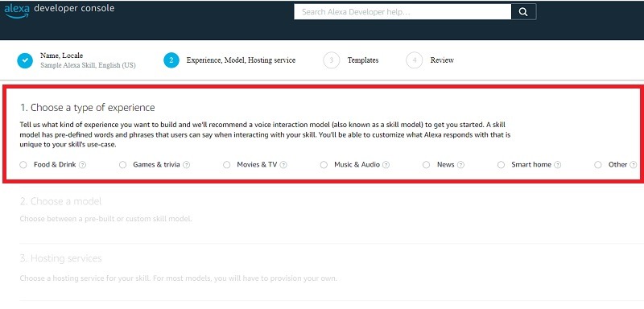The width and height of the screenshot is (644, 309).
Task: Click 'Choose between a pre-built or custom' text
Action: click(105, 219)
